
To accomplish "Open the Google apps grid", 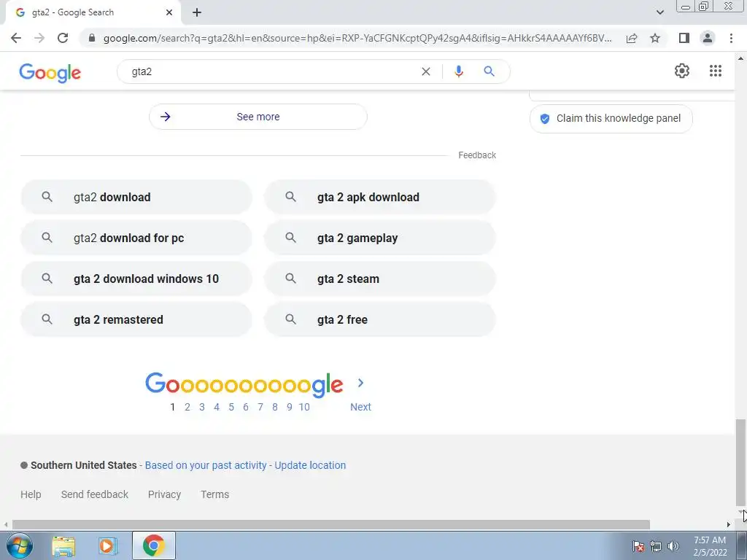I will click(715, 71).
